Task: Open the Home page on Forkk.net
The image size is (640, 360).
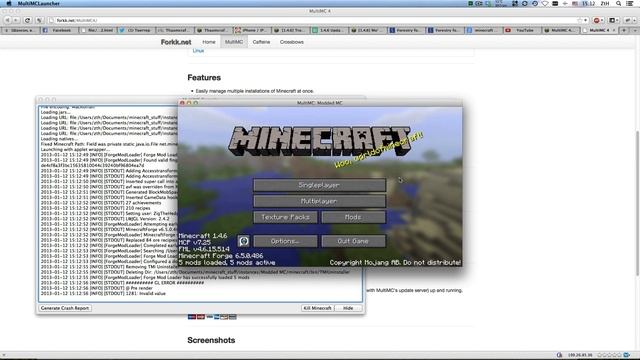Action: tap(209, 42)
